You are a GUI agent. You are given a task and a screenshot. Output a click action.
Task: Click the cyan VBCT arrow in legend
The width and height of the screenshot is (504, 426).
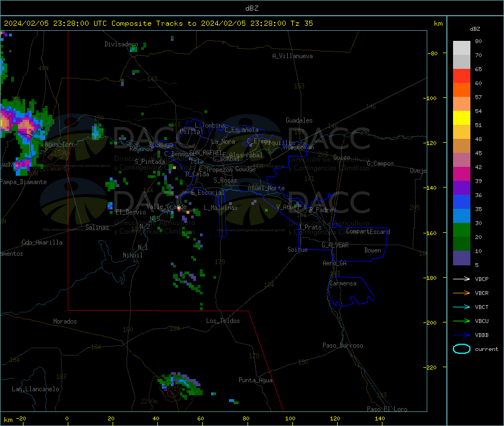(461, 307)
